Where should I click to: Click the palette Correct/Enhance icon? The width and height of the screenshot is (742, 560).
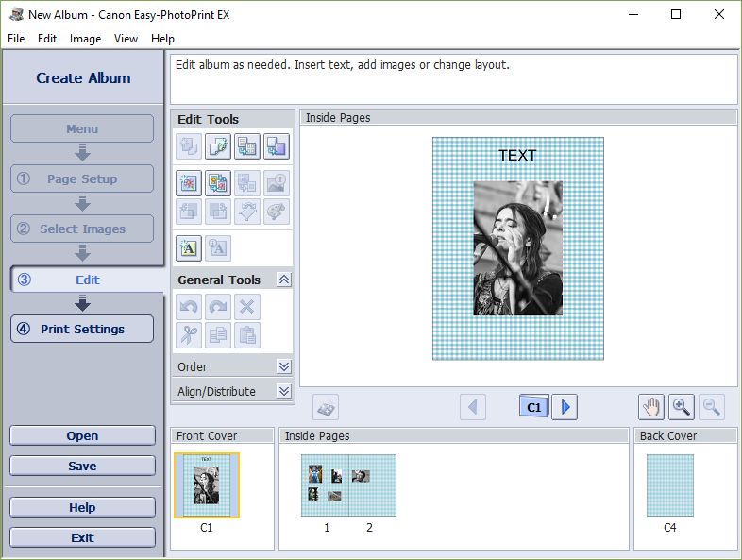(x=277, y=212)
